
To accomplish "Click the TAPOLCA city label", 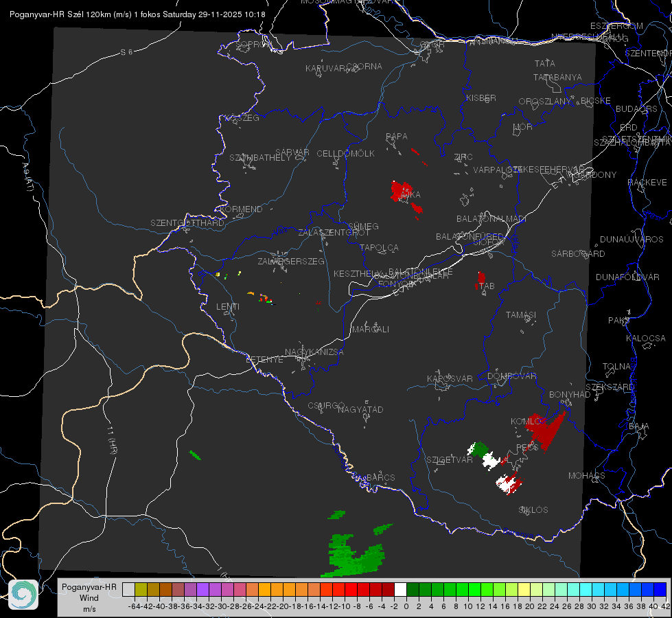I will coord(379,248).
